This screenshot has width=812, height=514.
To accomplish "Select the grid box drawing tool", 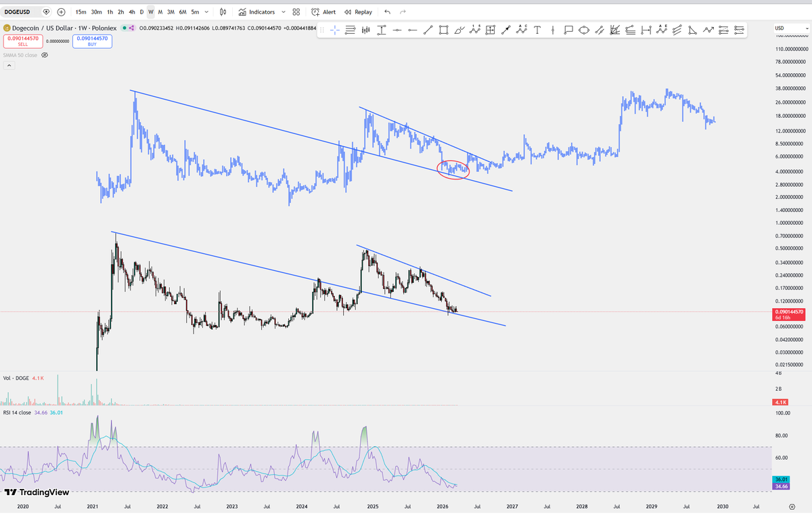I will pyautogui.click(x=491, y=30).
